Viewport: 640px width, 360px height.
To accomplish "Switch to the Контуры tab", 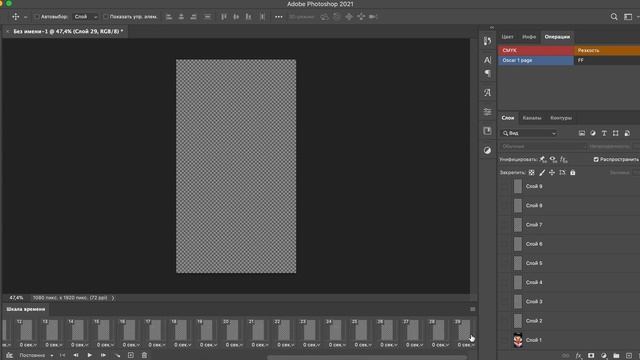I will pos(561,118).
